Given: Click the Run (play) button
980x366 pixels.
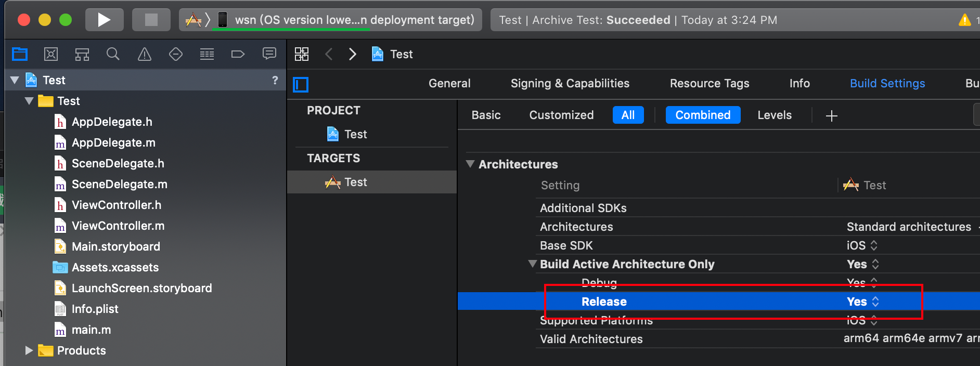Looking at the screenshot, I should pyautogui.click(x=104, y=20).
